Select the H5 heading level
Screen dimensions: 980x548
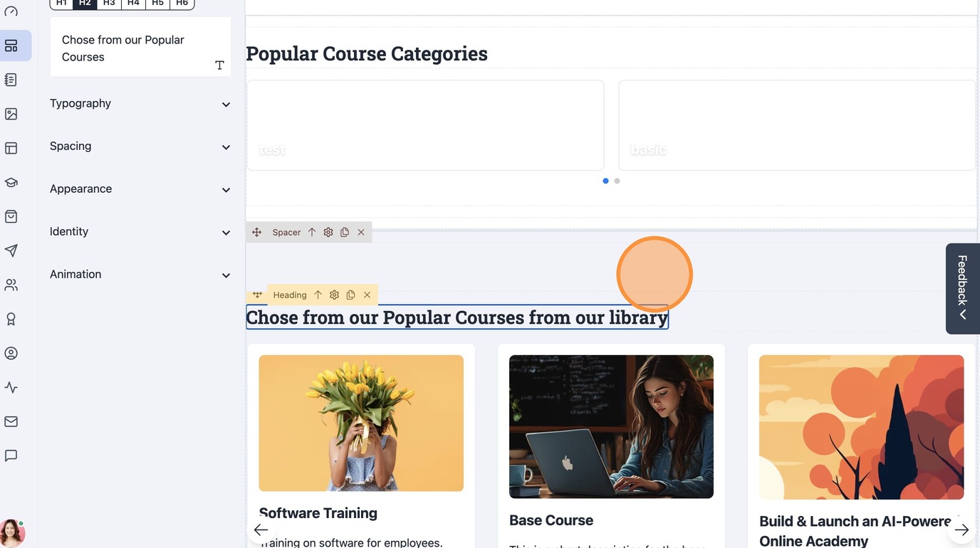click(x=157, y=4)
